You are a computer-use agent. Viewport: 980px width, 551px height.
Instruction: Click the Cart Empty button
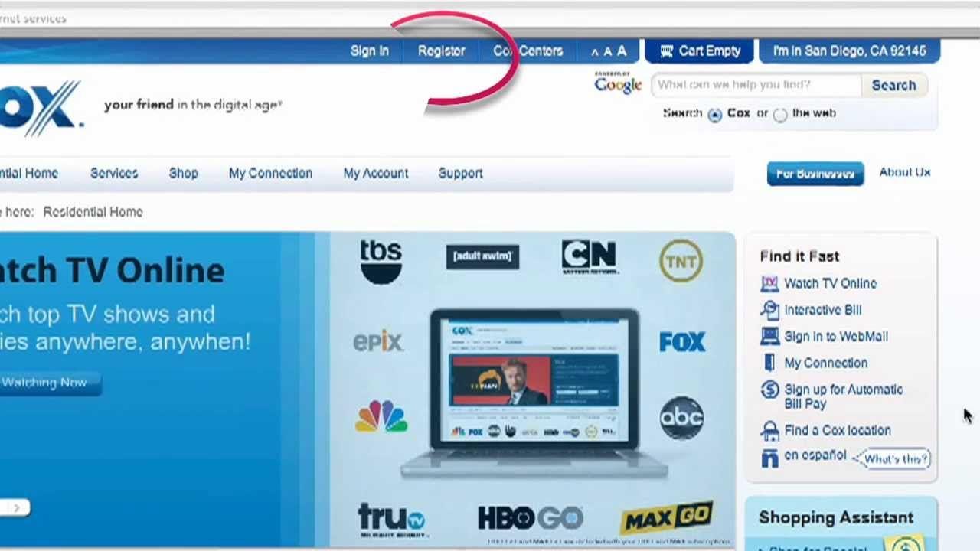click(699, 51)
